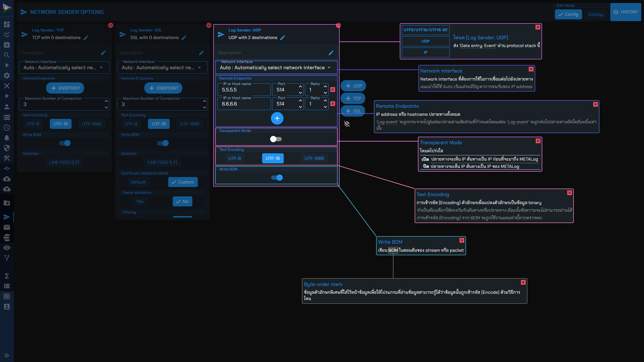Click the layers-off icon below SSL button
This screenshot has width=644, height=362.
347,124
